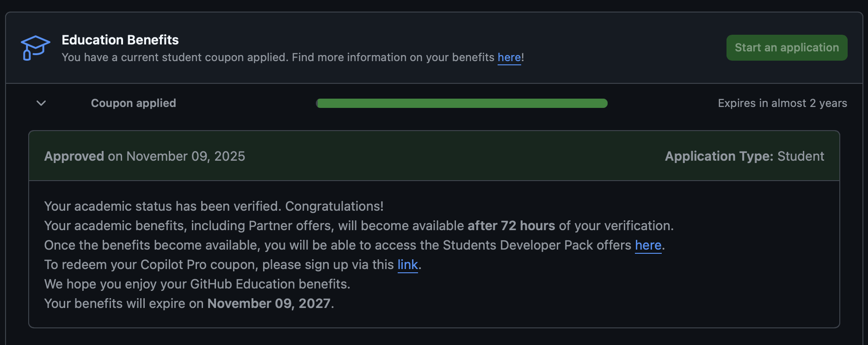Follow the Students Developer Pack 'here' link
The height and width of the screenshot is (345, 868).
click(x=648, y=245)
